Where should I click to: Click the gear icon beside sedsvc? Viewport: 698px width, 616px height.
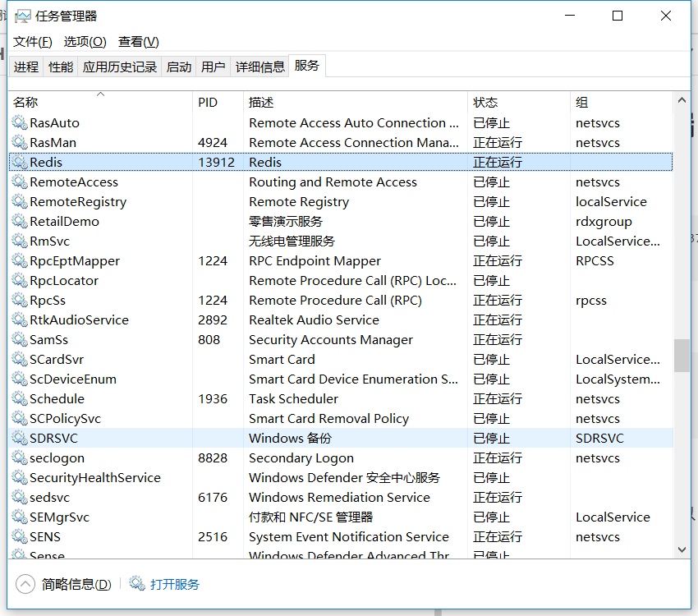coord(20,497)
